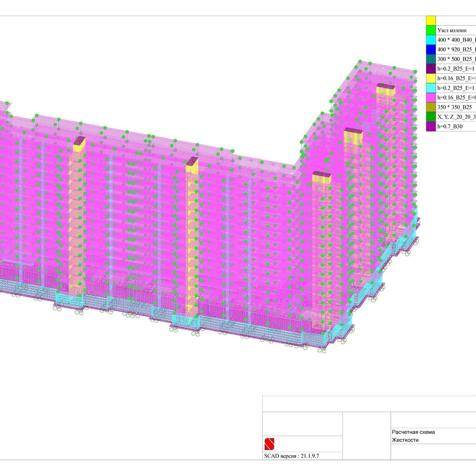Pick the cyan swatch for 400 * 400_B40

tap(431, 40)
